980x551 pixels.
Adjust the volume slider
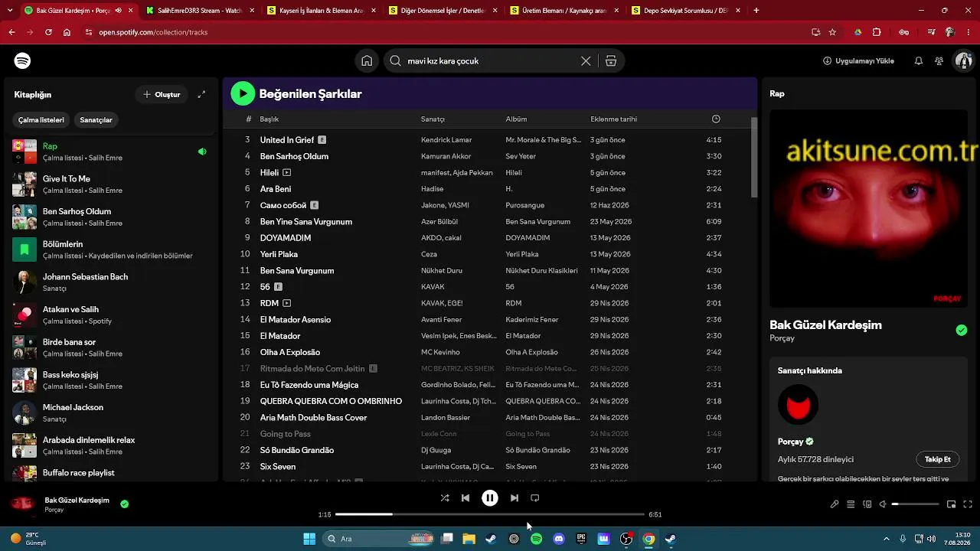tap(915, 504)
